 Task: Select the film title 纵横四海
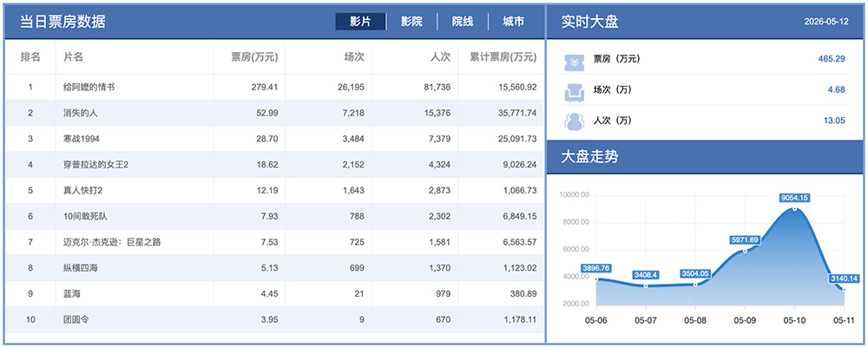click(80, 268)
